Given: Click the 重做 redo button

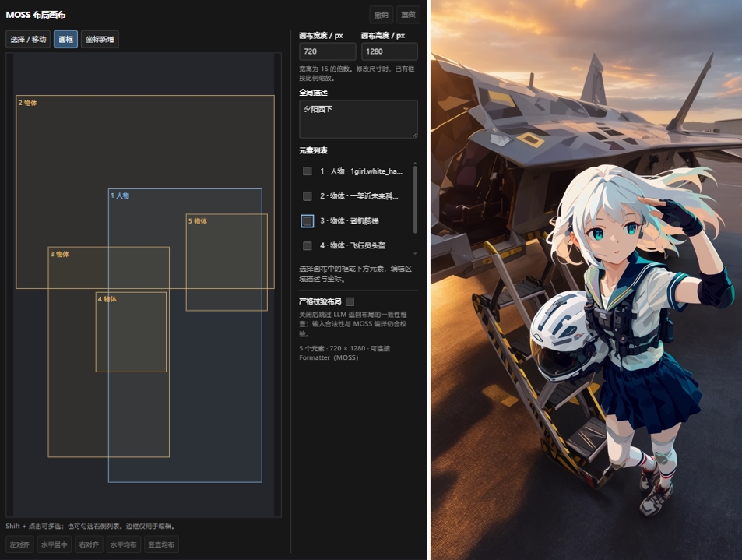Looking at the screenshot, I should coord(408,15).
